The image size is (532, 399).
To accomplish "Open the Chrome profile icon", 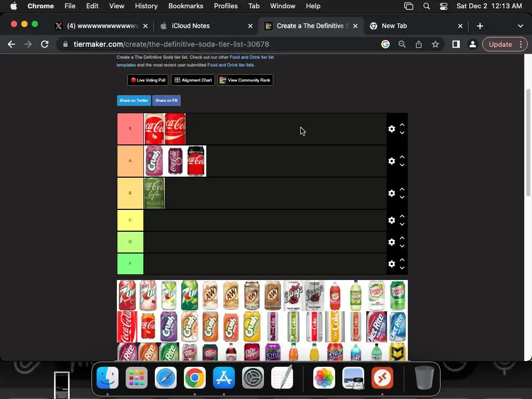I will (472, 45).
